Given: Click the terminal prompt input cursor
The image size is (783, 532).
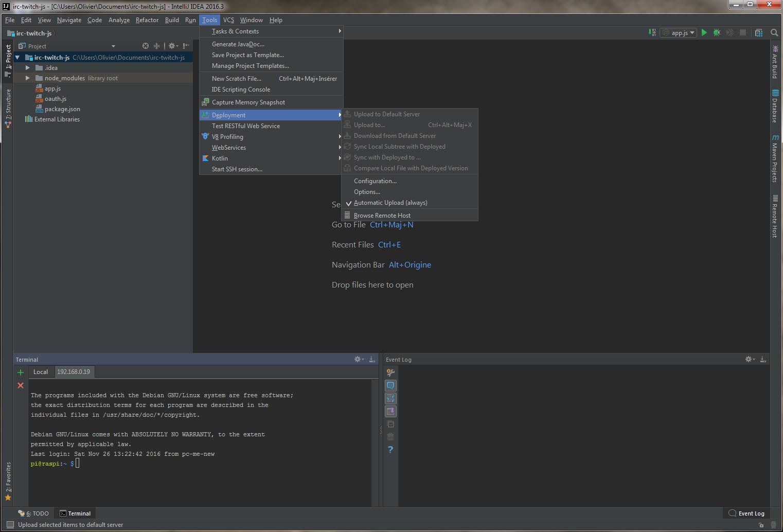Looking at the screenshot, I should [78, 464].
